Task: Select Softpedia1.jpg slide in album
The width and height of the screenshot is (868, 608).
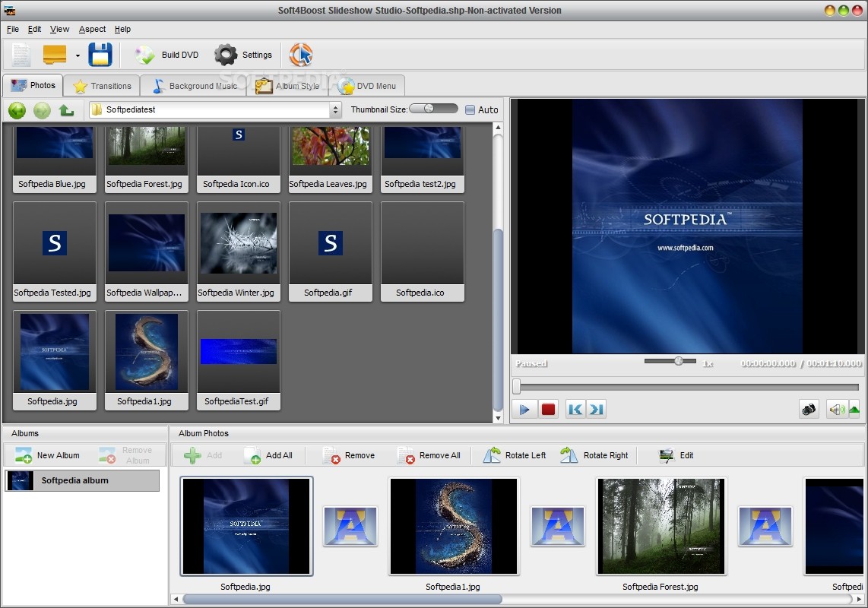Action: [x=453, y=526]
